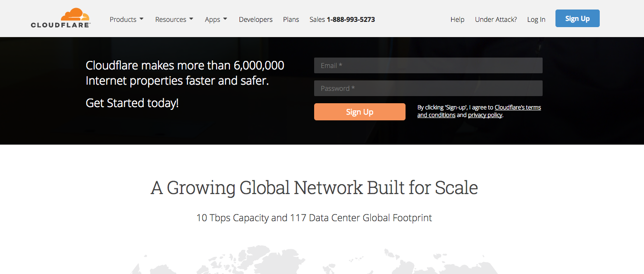
Task: Expand the Products dropdown menu
Action: pos(126,20)
